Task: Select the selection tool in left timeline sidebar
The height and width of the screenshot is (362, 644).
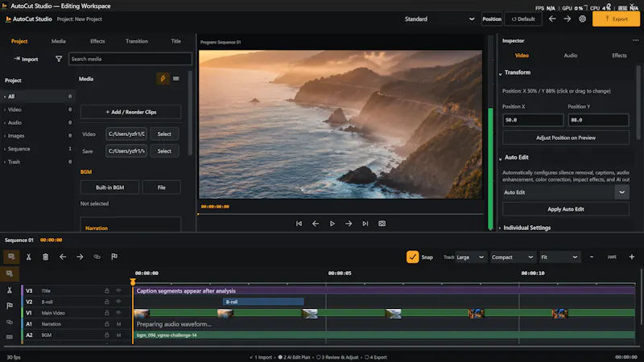Action: click(10, 274)
